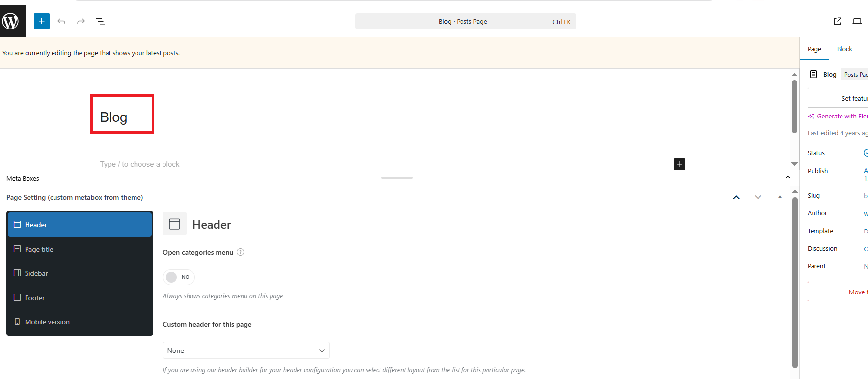
Task: Click the Meta Boxes heading label
Action: (x=23, y=179)
